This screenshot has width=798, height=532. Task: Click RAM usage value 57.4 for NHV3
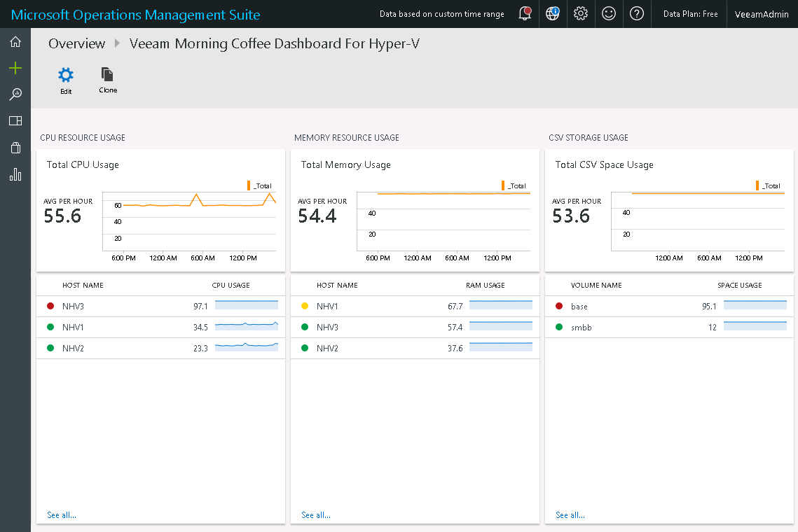tap(455, 328)
